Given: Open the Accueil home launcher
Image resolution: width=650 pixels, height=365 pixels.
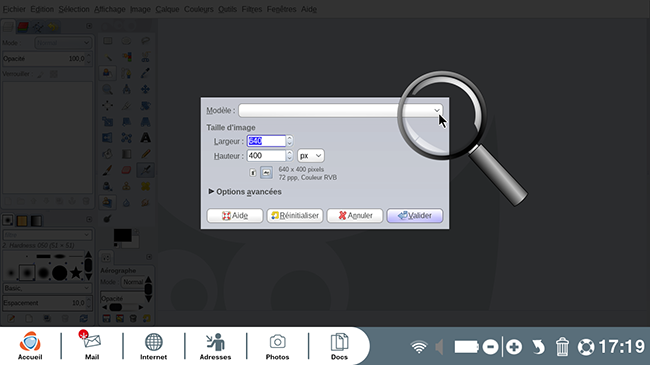Looking at the screenshot, I should 30,346.
